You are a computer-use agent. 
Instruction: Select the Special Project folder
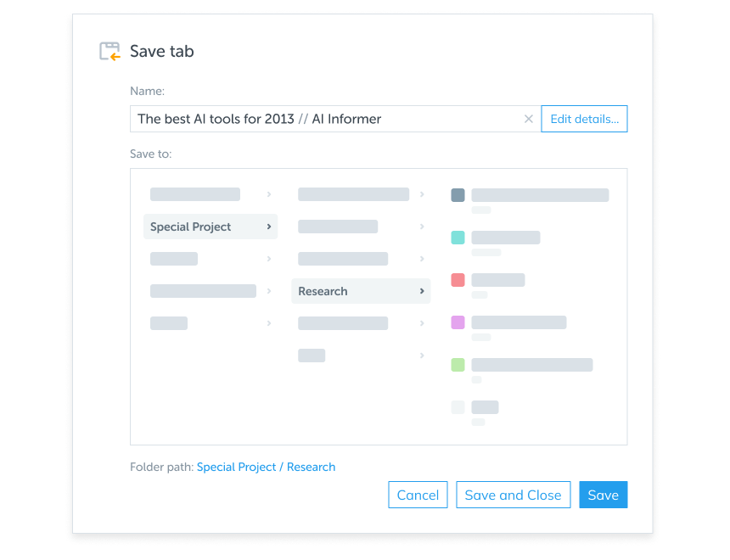191,227
